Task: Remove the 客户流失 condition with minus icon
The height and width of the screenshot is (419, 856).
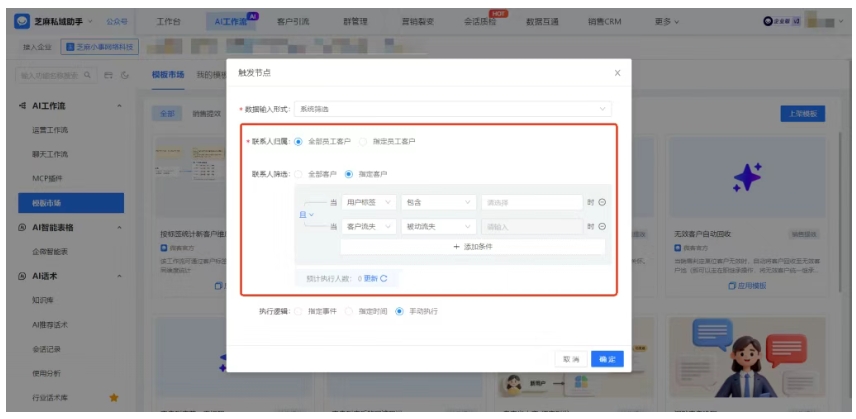Action: (602, 227)
